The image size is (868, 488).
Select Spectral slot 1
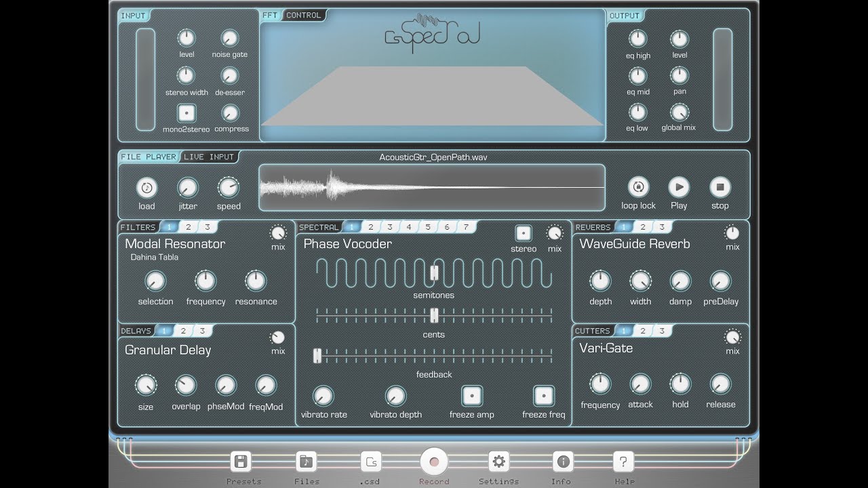[x=351, y=227]
